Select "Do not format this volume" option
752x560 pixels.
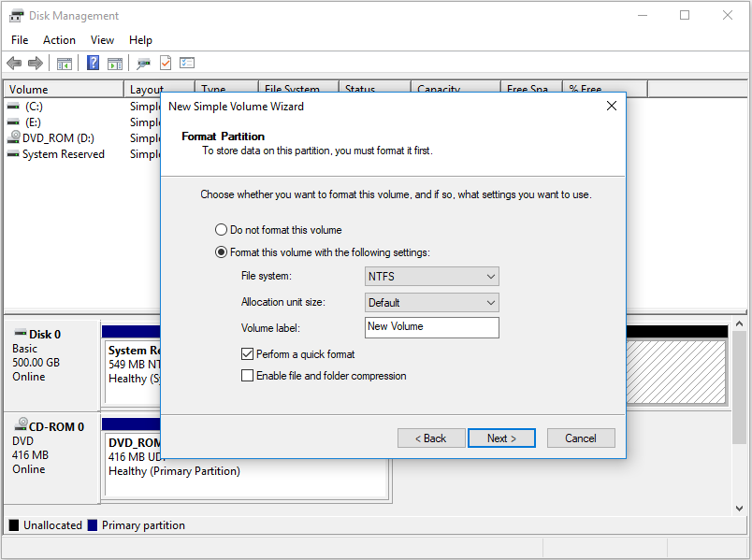click(x=222, y=230)
